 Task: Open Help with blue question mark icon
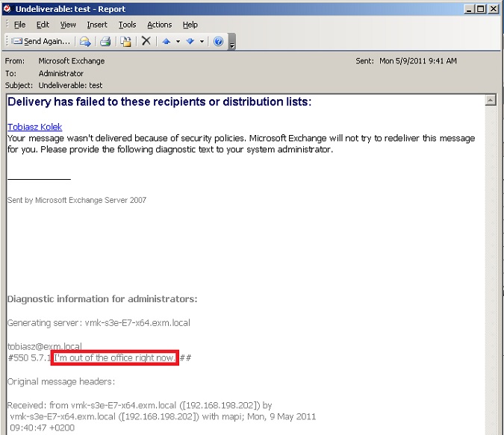(218, 41)
